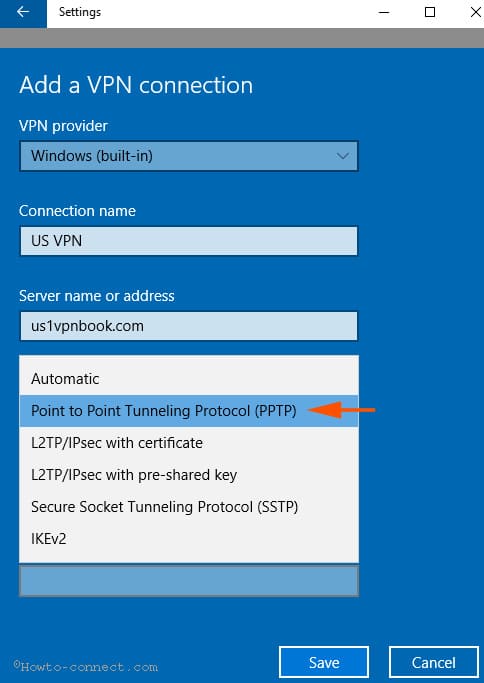Choose Point to Point Tunneling Protocol (PPTP)
This screenshot has width=484, height=683.
(x=189, y=411)
